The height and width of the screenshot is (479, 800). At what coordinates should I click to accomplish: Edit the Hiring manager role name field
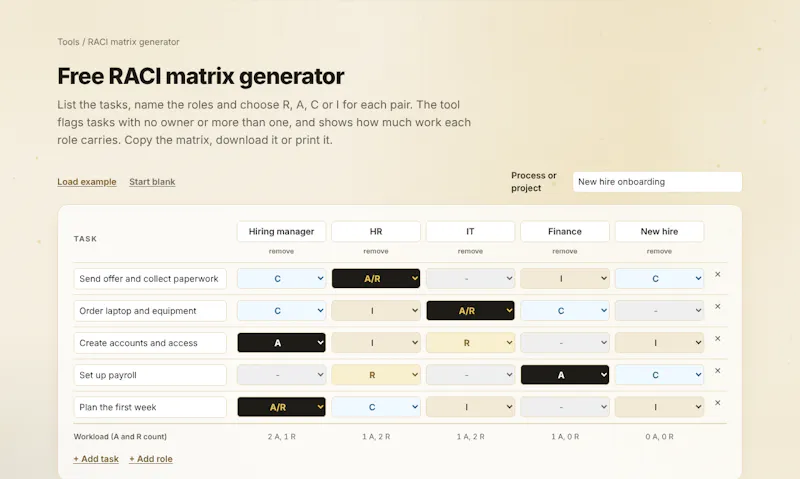[281, 231]
